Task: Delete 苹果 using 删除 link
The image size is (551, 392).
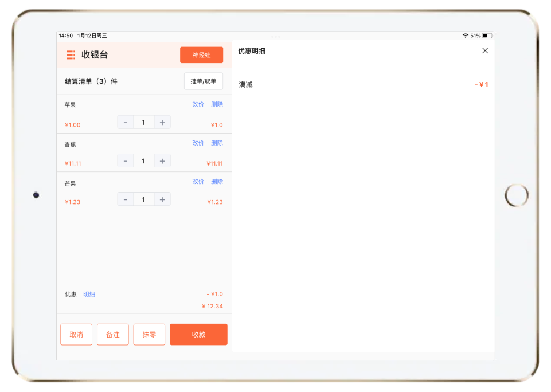Action: click(217, 104)
